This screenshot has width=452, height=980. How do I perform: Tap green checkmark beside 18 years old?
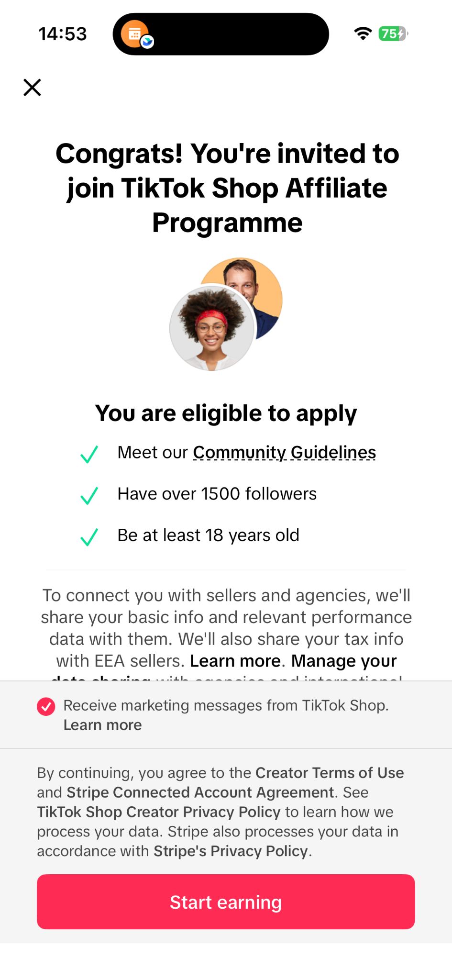click(89, 537)
